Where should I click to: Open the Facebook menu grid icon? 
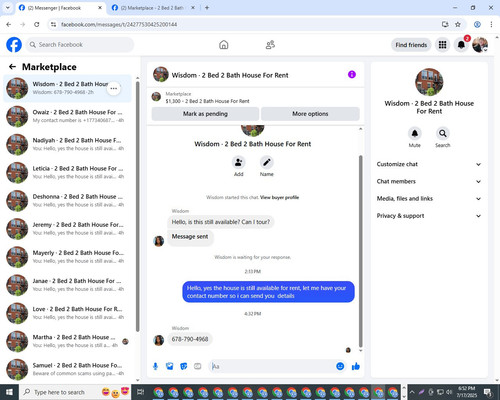click(x=442, y=45)
